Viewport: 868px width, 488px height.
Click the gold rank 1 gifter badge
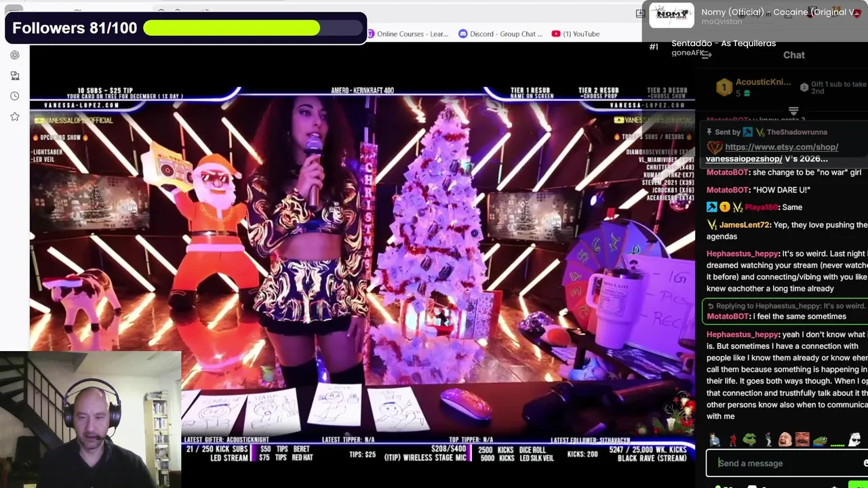[x=724, y=87]
